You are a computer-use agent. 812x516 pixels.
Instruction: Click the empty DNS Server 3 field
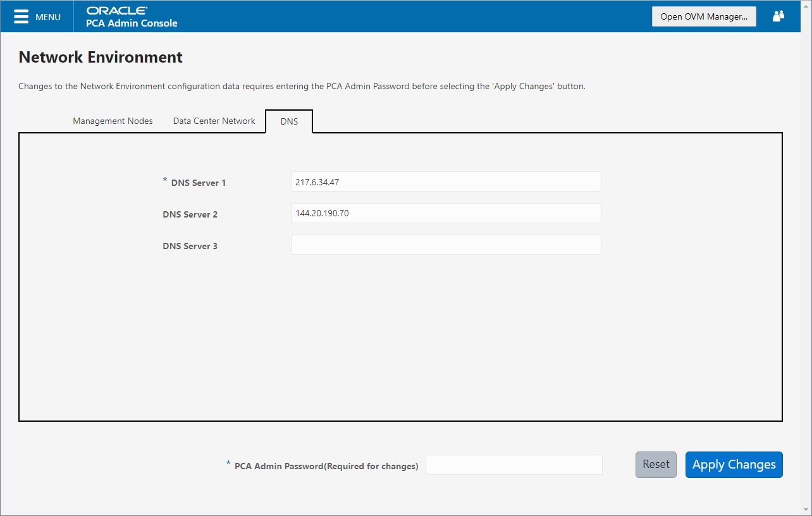446,245
